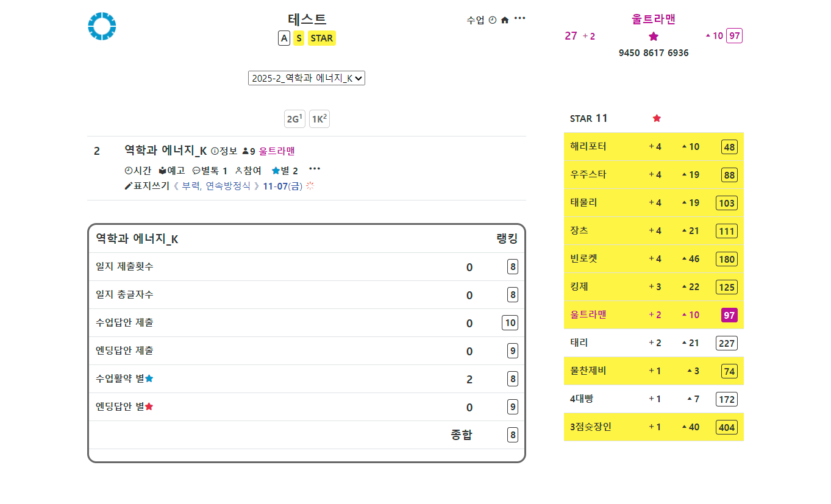Image resolution: width=831 pixels, height=504 pixels.
Task: Click the clock icon beside 수업
Action: coord(493,20)
